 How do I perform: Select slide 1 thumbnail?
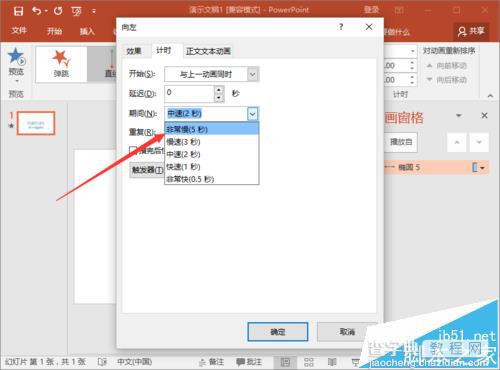point(36,123)
